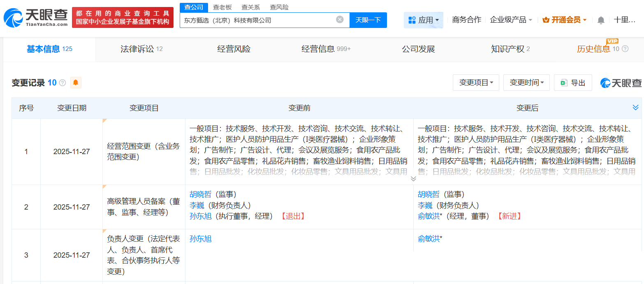644x284 pixels.
Task: Click the 导出 export button
Action: tap(573, 83)
